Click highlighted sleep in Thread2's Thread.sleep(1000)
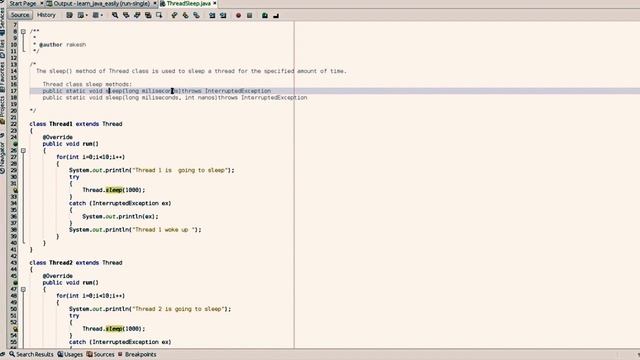640x360 pixels. pos(114,329)
